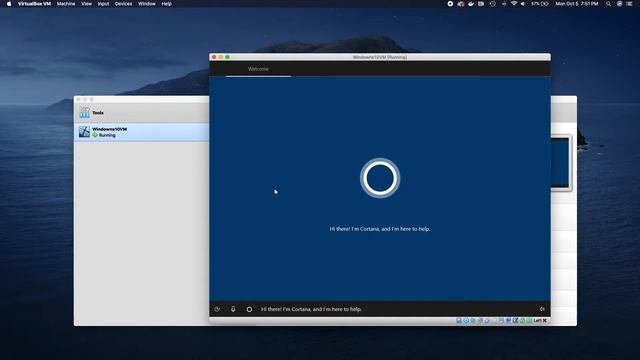Open Spotlight search
This screenshot has width=640, height=360.
609,4
